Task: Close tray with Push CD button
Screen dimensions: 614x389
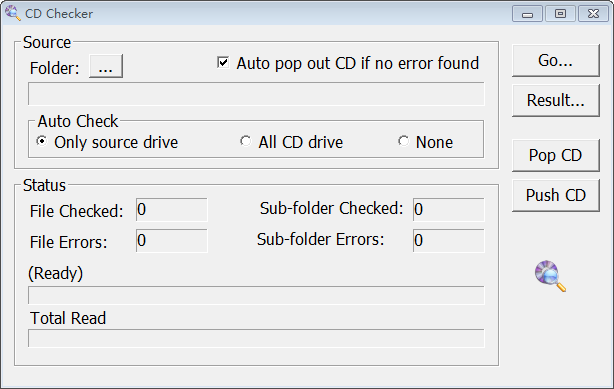Action: [x=556, y=195]
